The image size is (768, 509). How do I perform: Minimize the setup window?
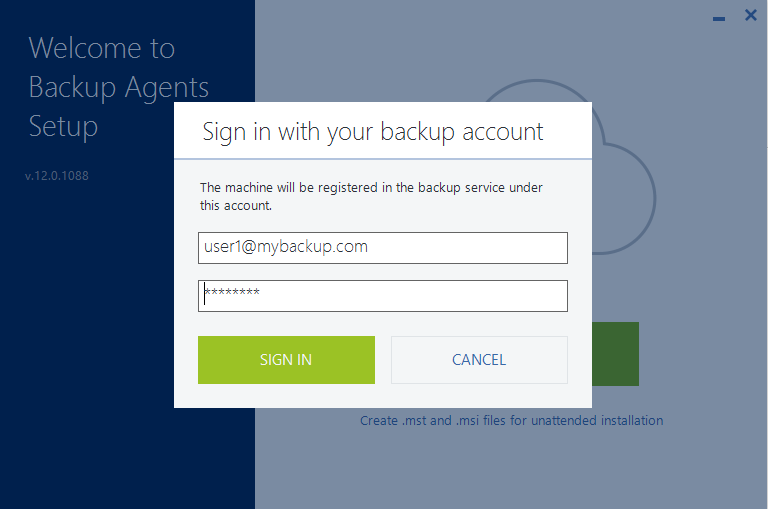tap(719, 18)
